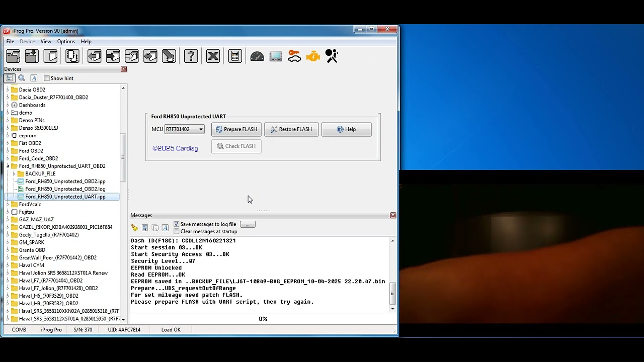Open the airbag passenger tool

[x=332, y=56]
